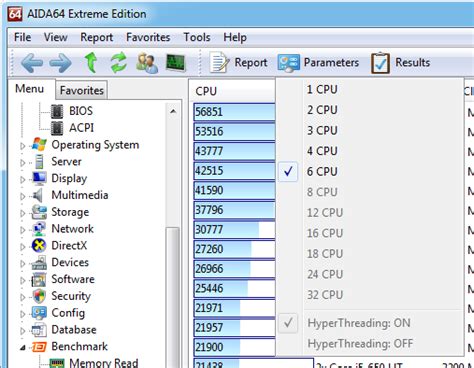Select 3 CPU option
474x368 pixels.
pyautogui.click(x=370, y=130)
